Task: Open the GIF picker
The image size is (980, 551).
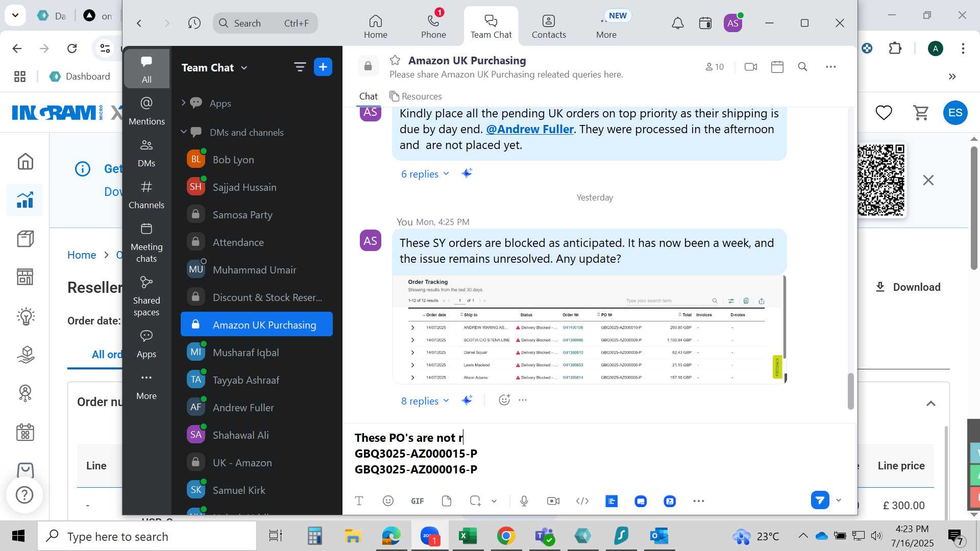Action: point(418,501)
